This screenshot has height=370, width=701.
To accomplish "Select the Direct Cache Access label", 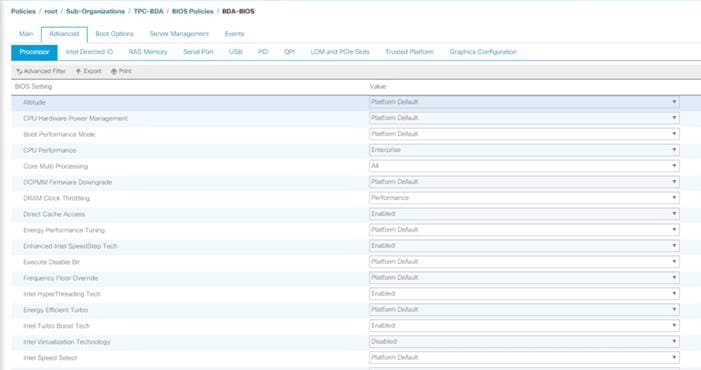I will click(x=54, y=214).
